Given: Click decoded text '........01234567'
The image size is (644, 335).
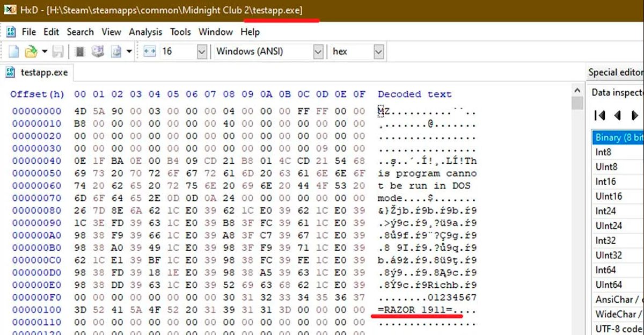Looking at the screenshot, I should click(427, 297).
